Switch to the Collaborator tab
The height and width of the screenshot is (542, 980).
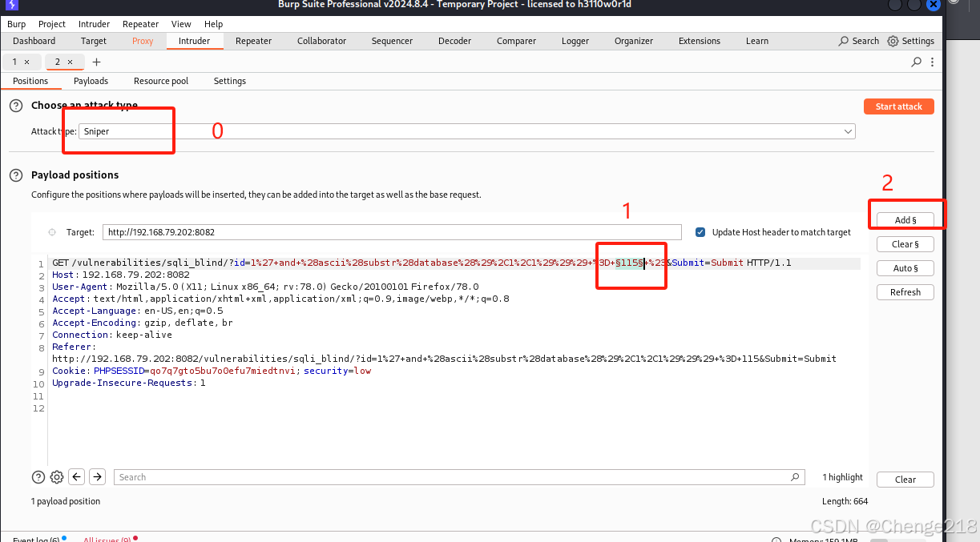click(x=321, y=41)
